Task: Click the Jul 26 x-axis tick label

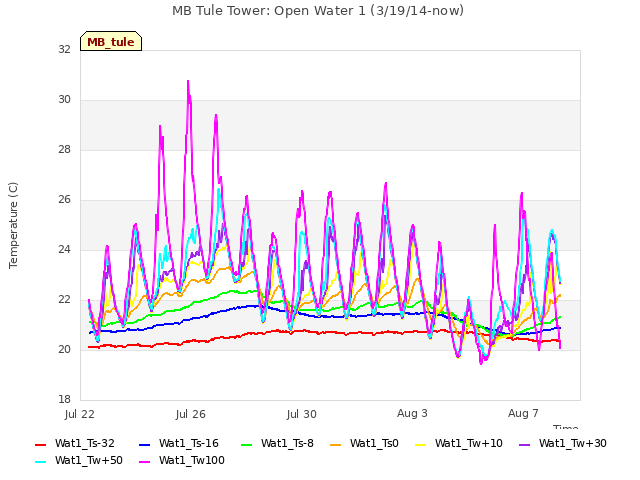Action: click(191, 414)
